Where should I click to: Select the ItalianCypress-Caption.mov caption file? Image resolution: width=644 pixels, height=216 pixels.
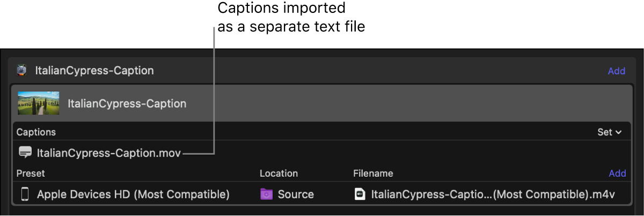pos(109,153)
